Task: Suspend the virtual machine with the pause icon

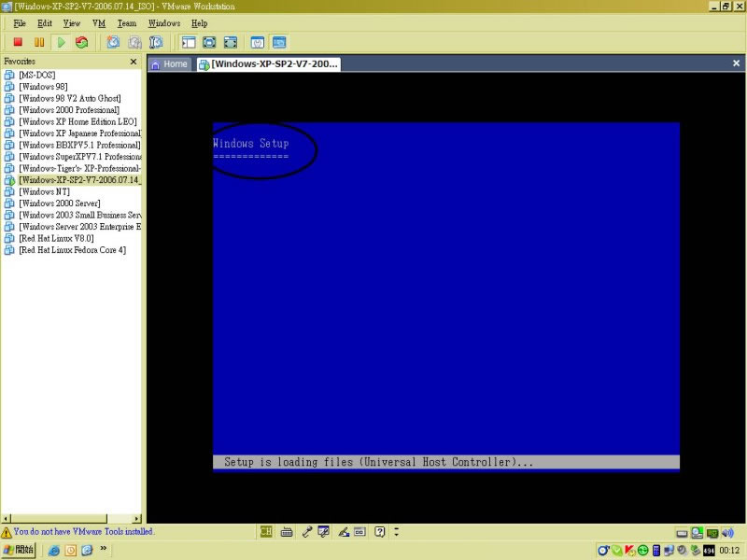Action: tap(39, 42)
